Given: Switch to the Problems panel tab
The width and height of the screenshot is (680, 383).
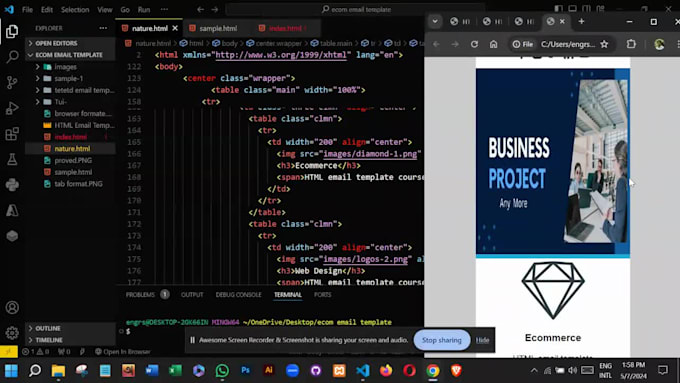Looking at the screenshot, I should pos(140,295).
